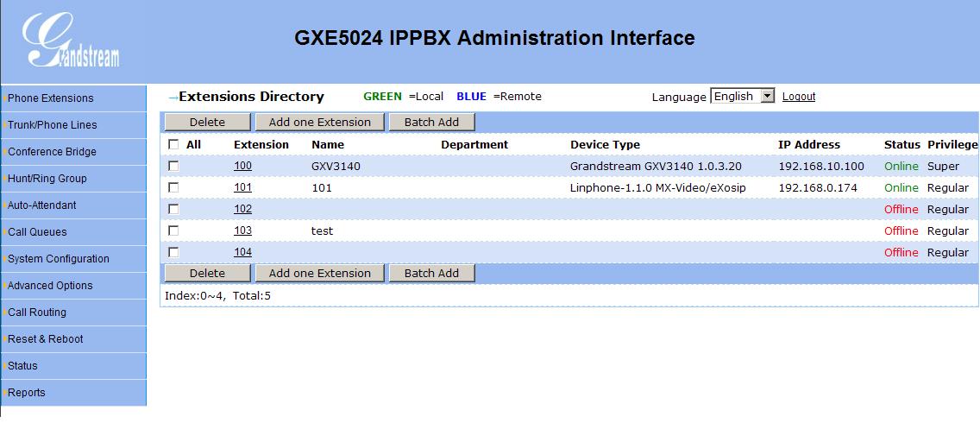Click the upper Delete button
980x442 pixels.
click(208, 122)
